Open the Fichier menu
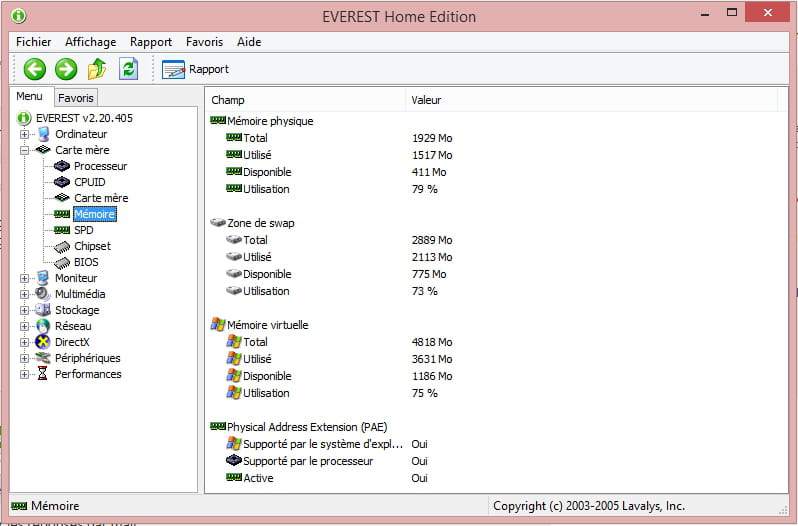 click(x=34, y=42)
